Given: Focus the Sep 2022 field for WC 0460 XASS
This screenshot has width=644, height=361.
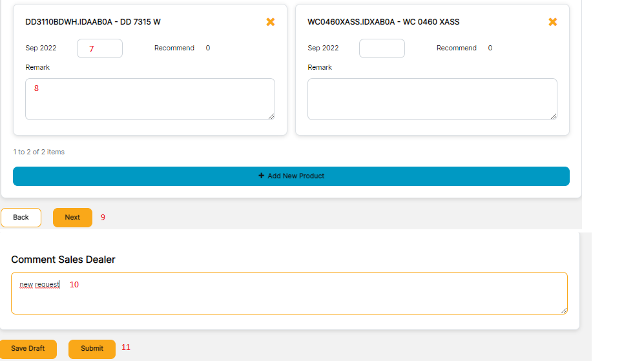Looking at the screenshot, I should [x=382, y=48].
